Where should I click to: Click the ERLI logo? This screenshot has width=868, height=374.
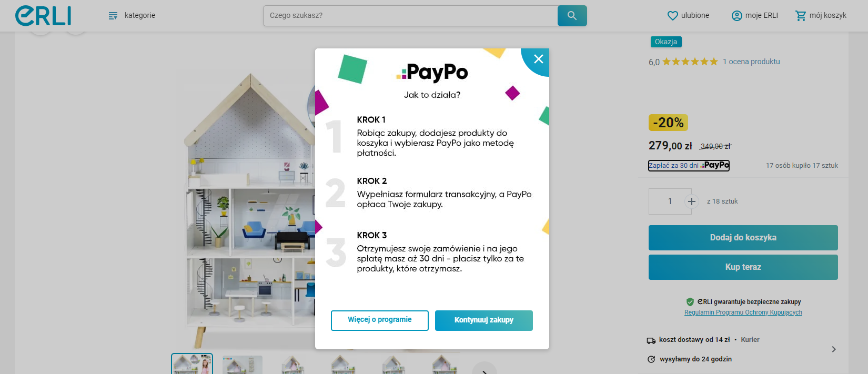point(43,16)
